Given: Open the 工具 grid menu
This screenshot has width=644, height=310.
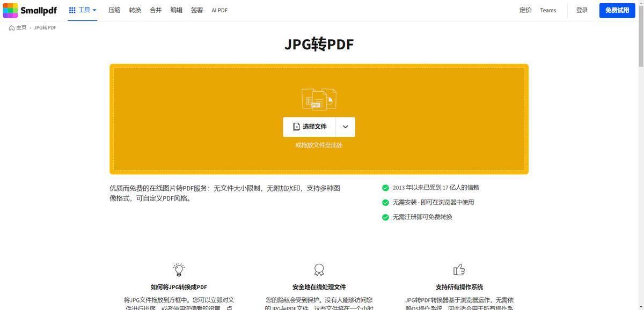Looking at the screenshot, I should [x=83, y=10].
